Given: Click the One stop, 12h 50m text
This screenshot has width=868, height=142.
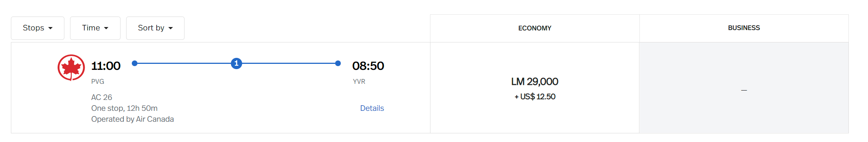Looking at the screenshot, I should [124, 108].
